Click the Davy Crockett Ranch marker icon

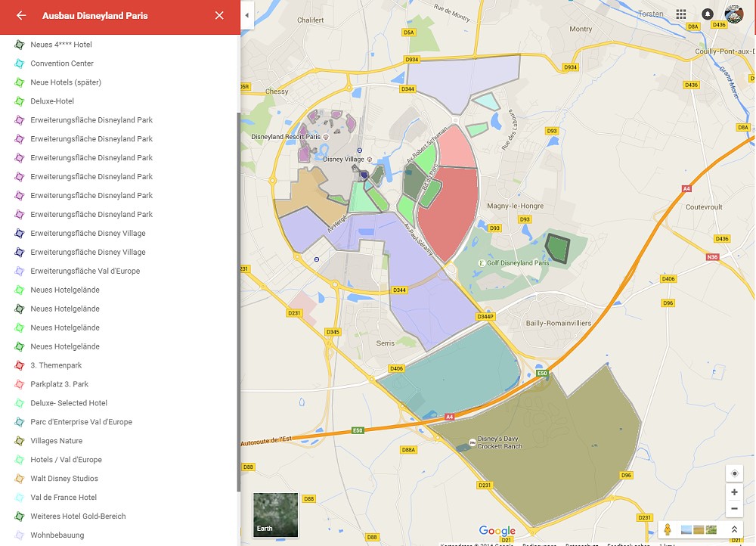point(472,442)
